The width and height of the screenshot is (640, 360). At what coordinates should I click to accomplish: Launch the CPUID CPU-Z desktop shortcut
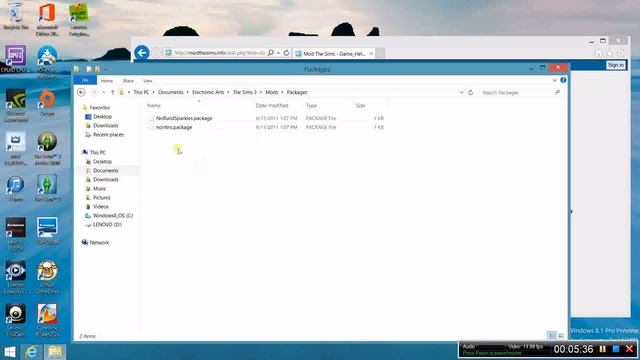[16, 59]
